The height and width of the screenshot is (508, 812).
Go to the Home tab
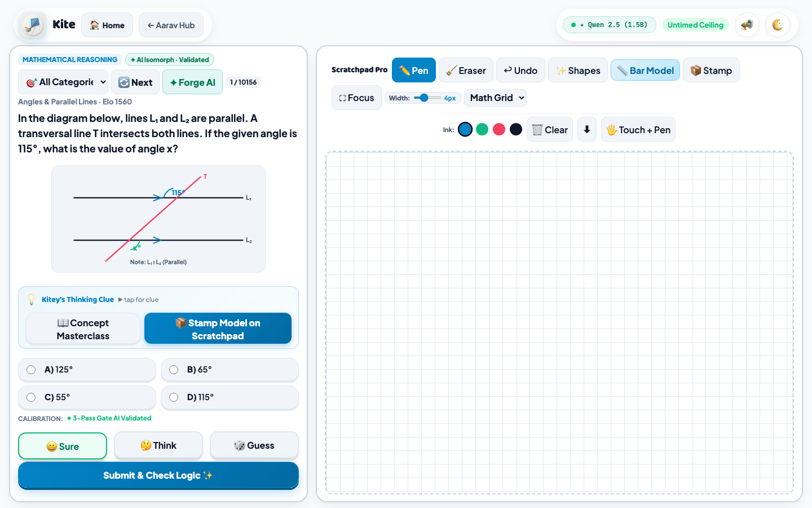point(107,25)
